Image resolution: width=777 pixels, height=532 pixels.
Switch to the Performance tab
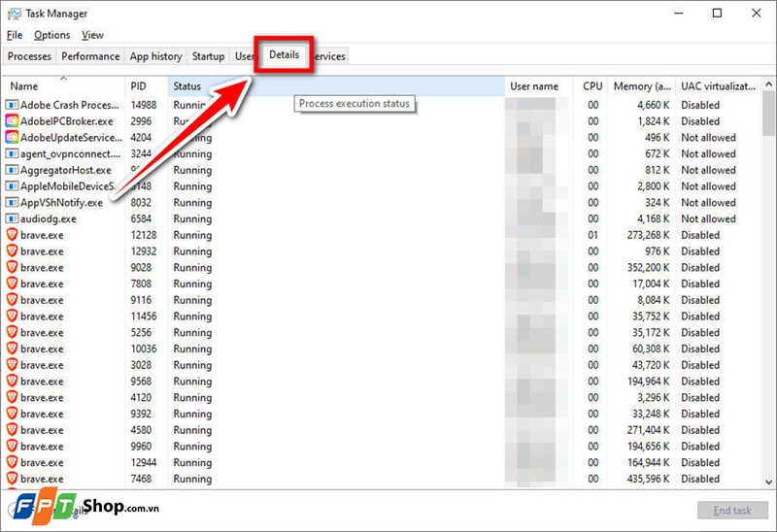90,56
